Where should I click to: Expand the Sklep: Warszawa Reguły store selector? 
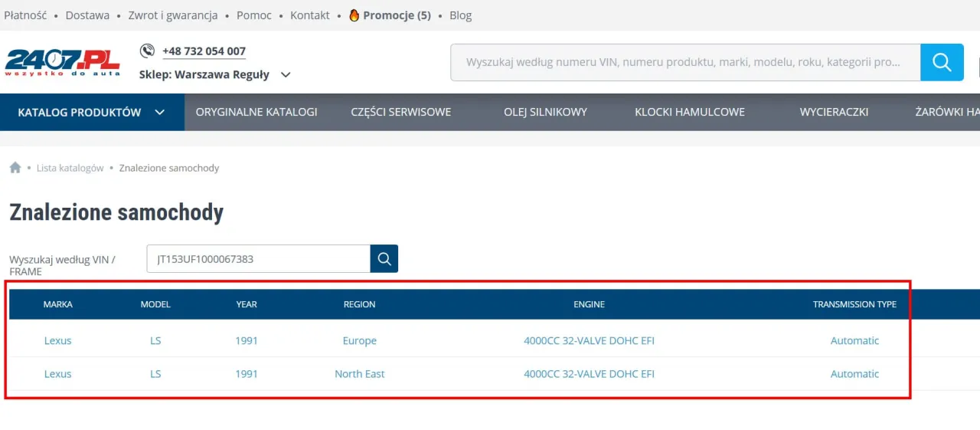point(286,75)
